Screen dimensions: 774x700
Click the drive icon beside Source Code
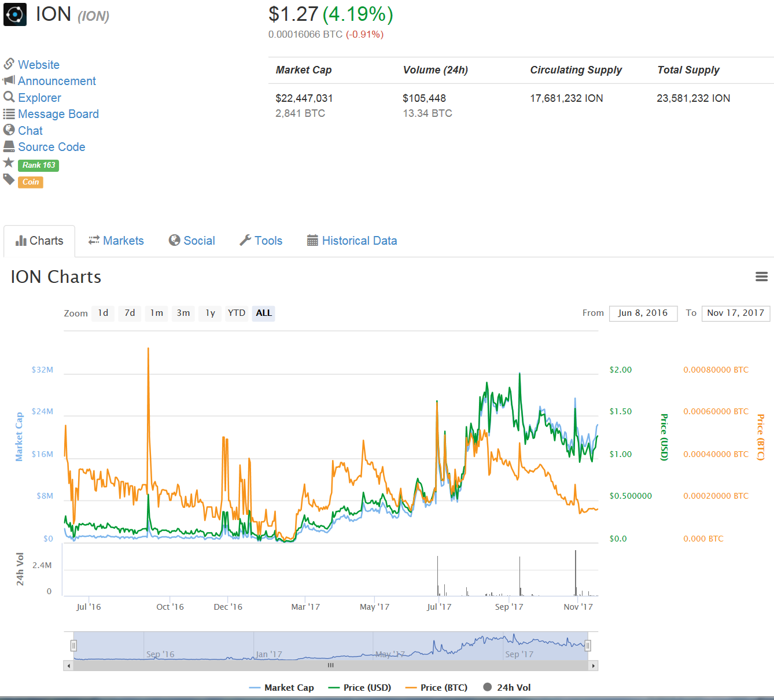pos(9,146)
